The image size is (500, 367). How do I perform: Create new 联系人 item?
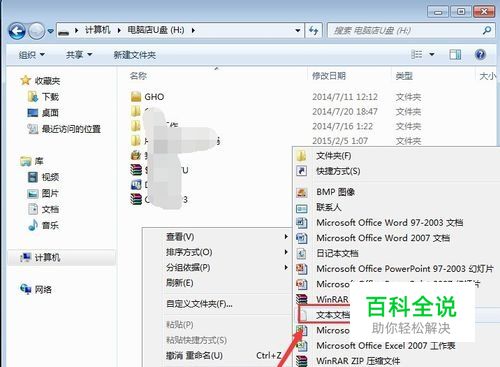[x=397, y=207]
